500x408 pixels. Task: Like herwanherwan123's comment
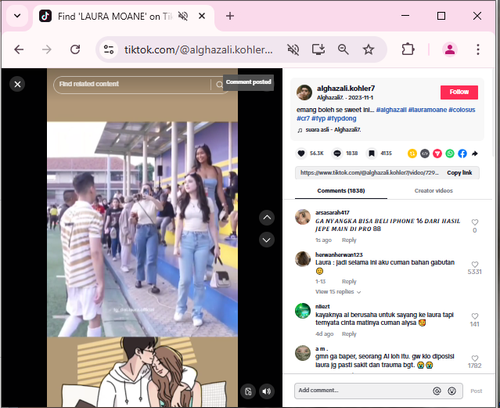475,264
